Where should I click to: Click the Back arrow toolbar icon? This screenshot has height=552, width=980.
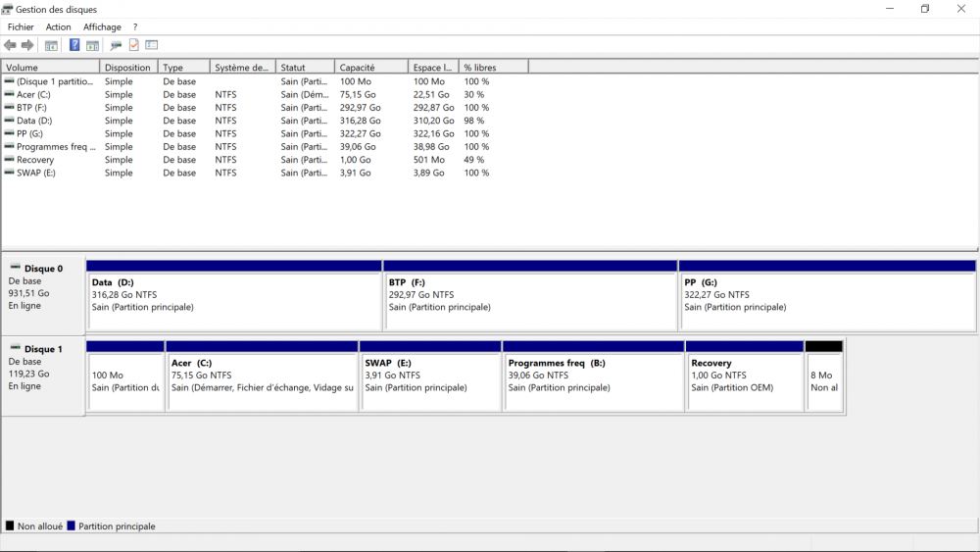10,45
